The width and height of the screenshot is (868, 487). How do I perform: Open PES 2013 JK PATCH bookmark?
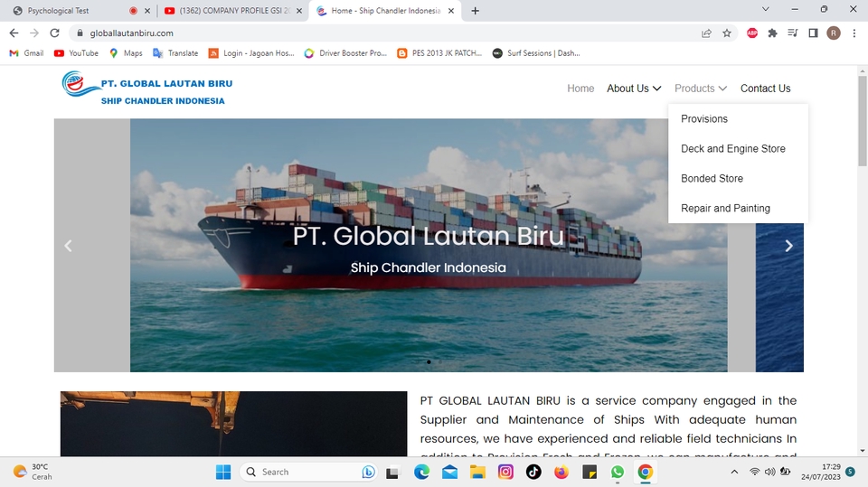pyautogui.click(x=439, y=53)
